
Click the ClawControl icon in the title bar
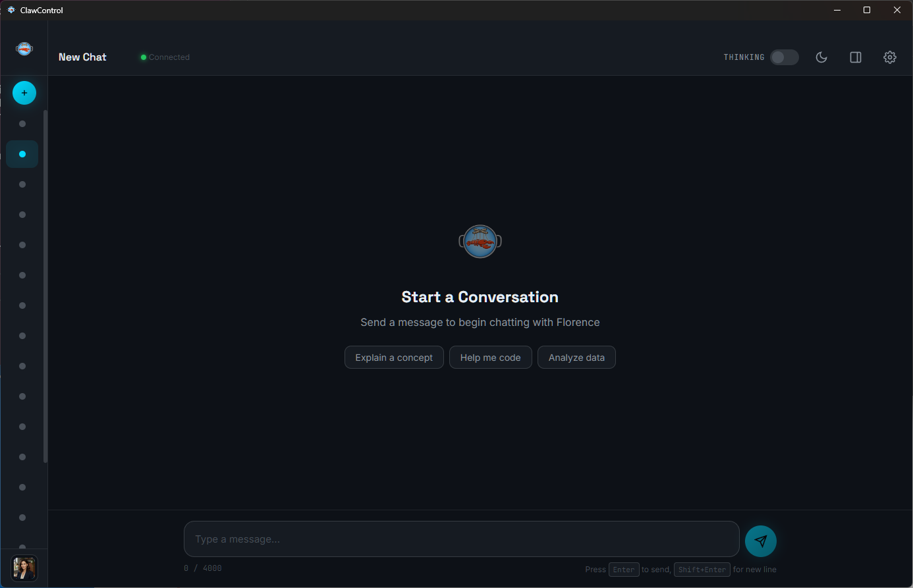(x=11, y=10)
